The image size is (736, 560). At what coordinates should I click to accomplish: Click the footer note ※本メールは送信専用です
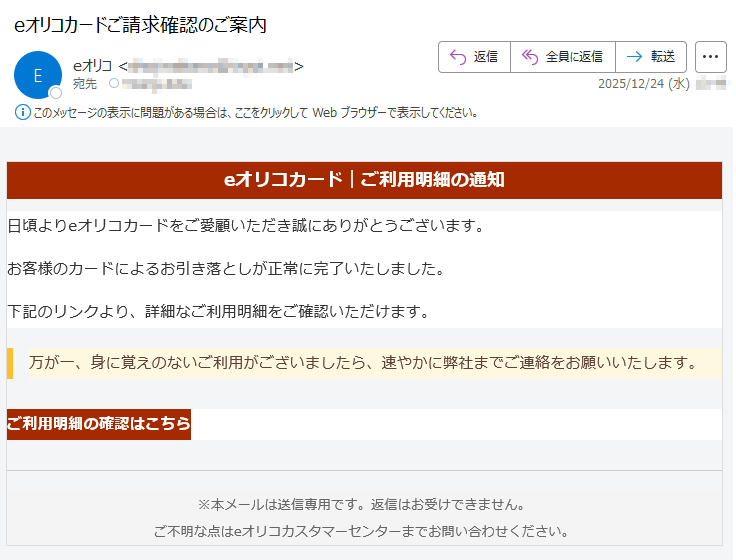pyautogui.click(x=362, y=504)
